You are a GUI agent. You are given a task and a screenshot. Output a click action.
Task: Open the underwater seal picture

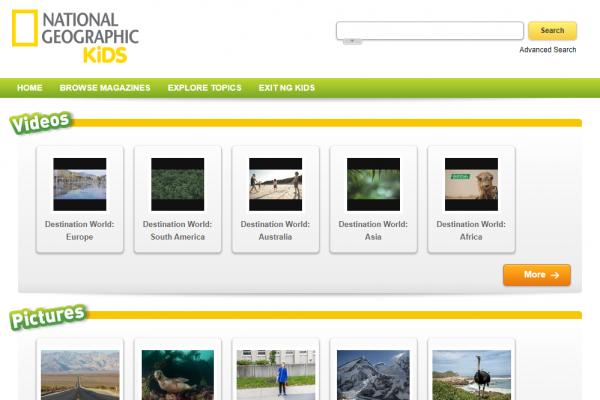178,375
